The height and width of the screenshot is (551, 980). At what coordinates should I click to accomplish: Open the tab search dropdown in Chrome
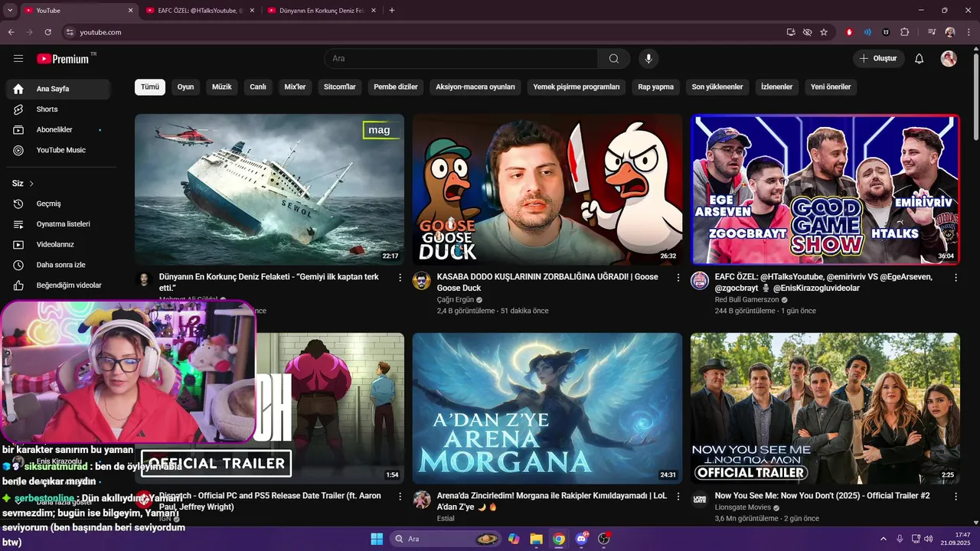tap(10, 11)
